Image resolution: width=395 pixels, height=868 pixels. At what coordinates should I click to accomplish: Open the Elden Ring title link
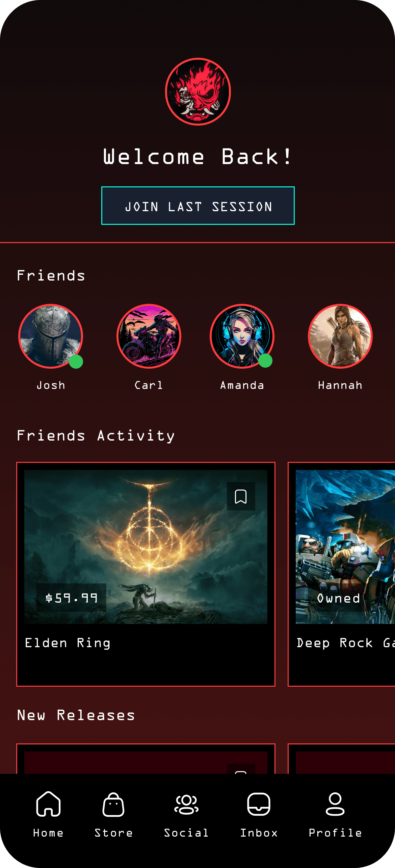point(68,643)
